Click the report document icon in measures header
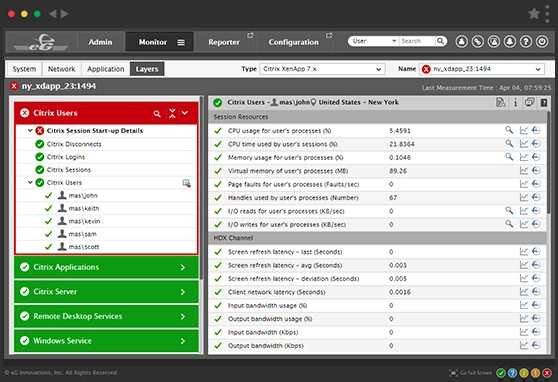 coord(501,103)
